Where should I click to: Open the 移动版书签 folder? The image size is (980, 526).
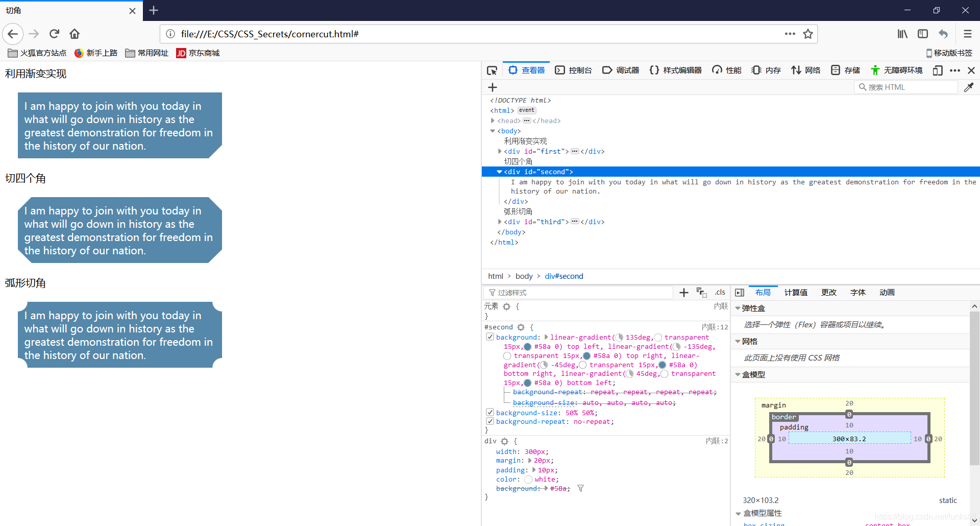click(949, 53)
